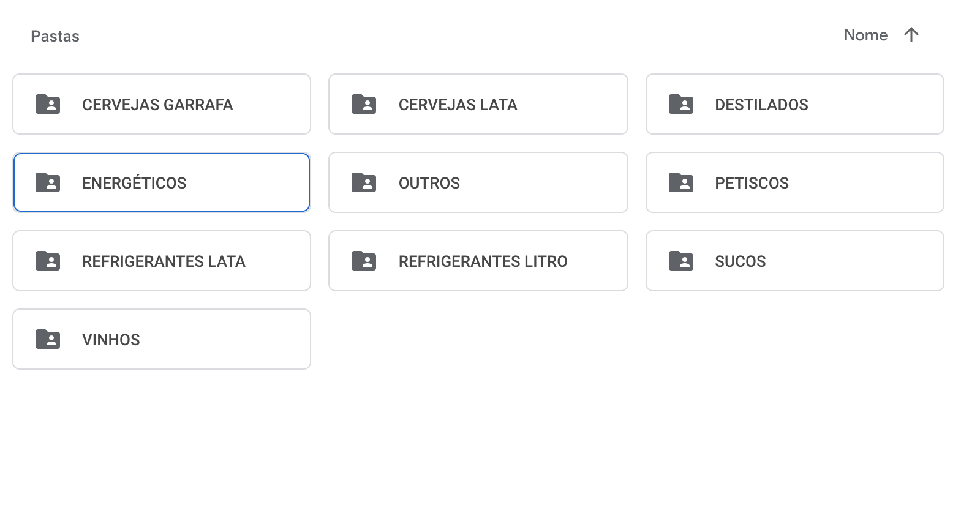980x519 pixels.
Task: Select the REFRIGERANTES LATA folder
Action: [162, 261]
